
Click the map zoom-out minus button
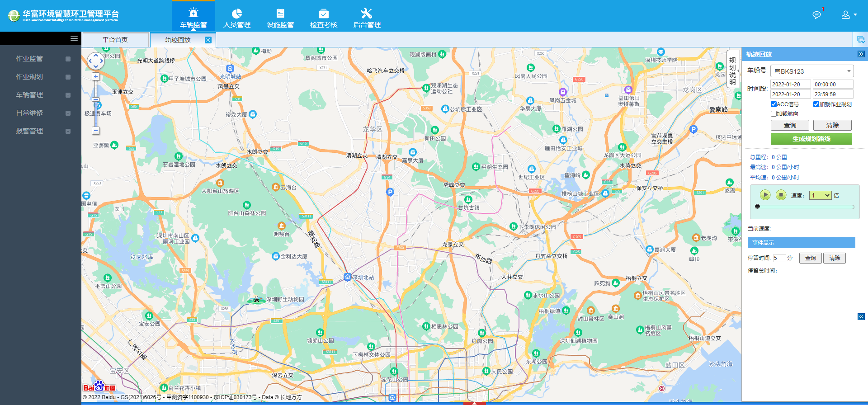[96, 131]
